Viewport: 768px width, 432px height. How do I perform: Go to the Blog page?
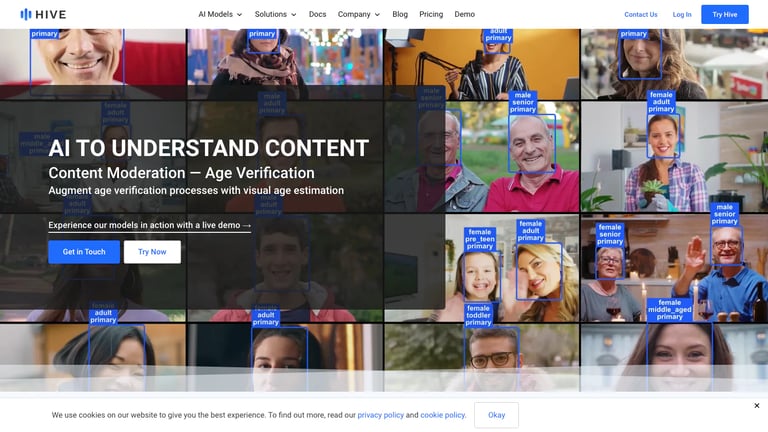(x=400, y=14)
